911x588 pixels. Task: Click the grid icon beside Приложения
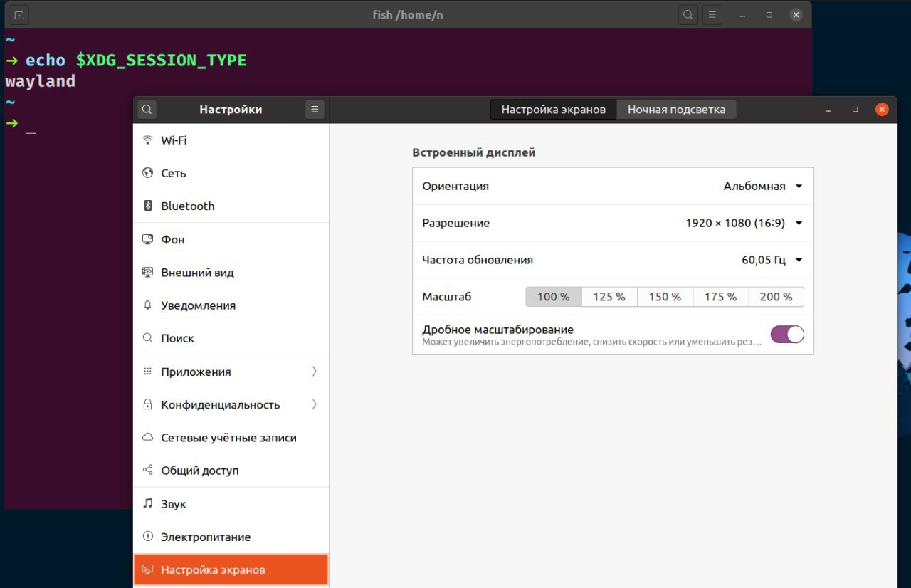148,372
